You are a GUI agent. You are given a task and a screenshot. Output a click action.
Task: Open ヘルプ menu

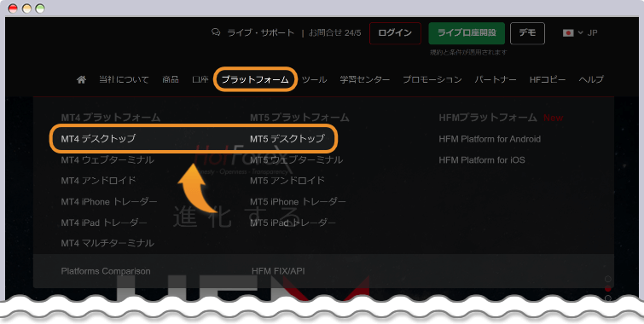(x=591, y=79)
